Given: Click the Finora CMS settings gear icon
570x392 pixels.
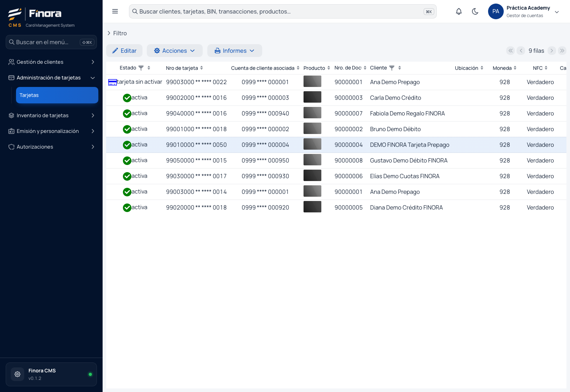Looking at the screenshot, I should 17,374.
